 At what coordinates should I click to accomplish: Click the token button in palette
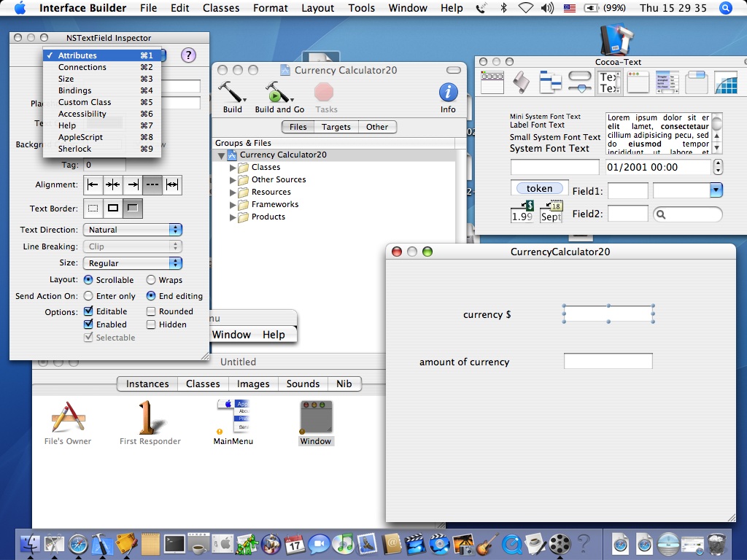539,188
